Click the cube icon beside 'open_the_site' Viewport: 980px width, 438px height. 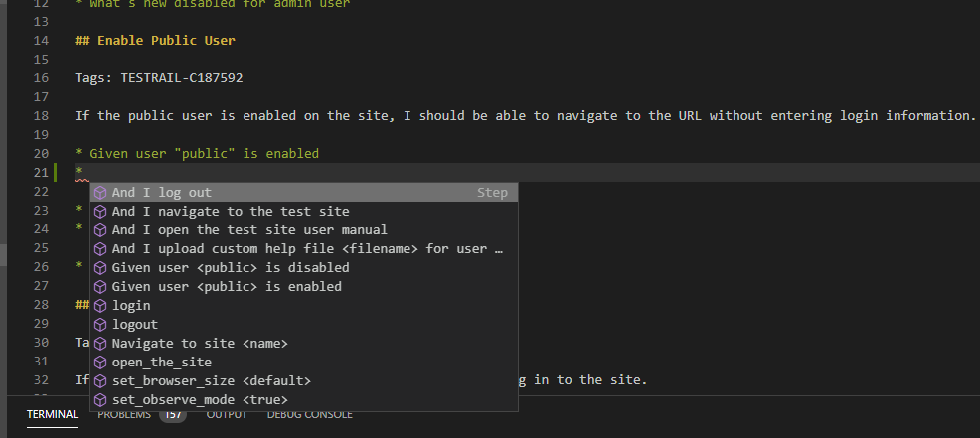[100, 363]
